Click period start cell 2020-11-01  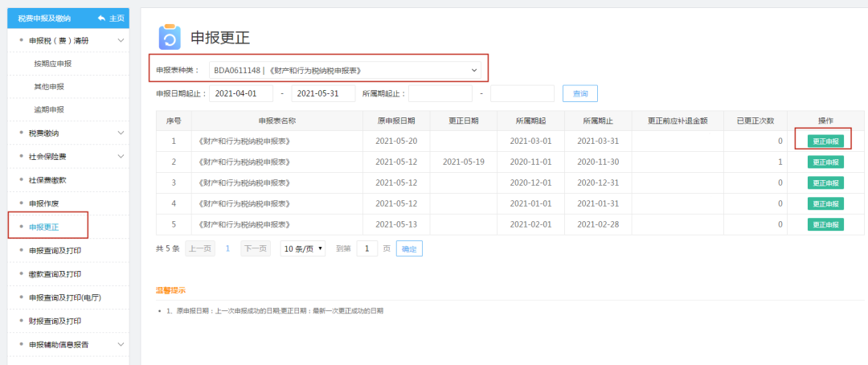point(531,162)
